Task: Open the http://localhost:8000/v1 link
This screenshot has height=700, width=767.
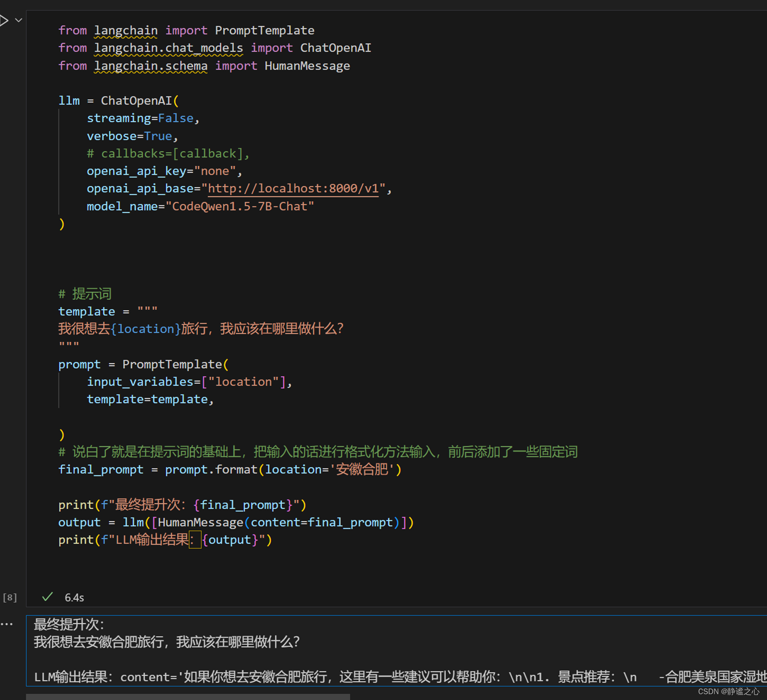Action: click(x=293, y=189)
